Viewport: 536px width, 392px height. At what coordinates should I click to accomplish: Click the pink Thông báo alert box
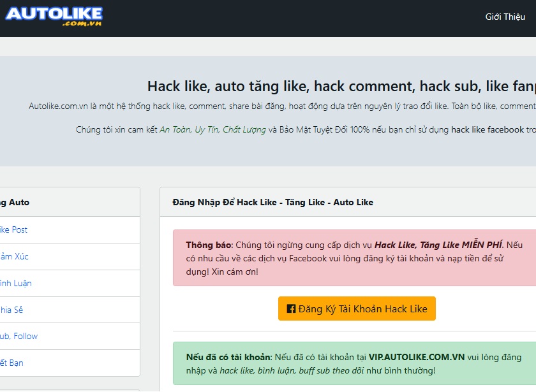[x=355, y=258]
